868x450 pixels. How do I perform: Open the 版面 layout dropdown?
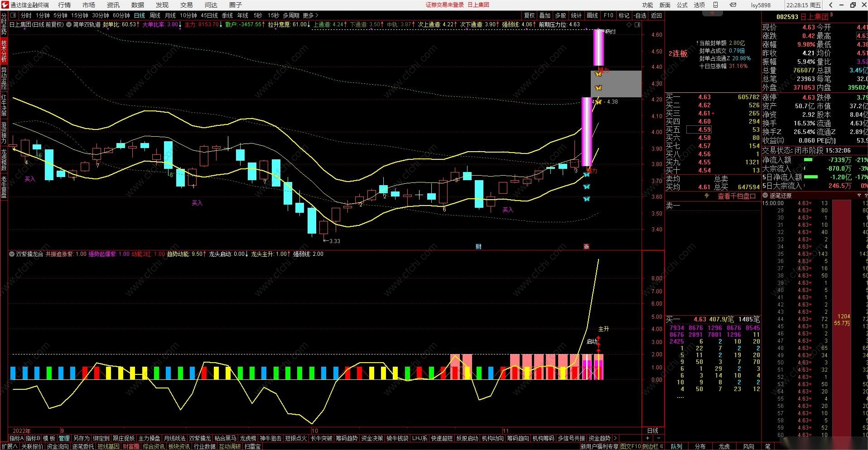point(665,5)
